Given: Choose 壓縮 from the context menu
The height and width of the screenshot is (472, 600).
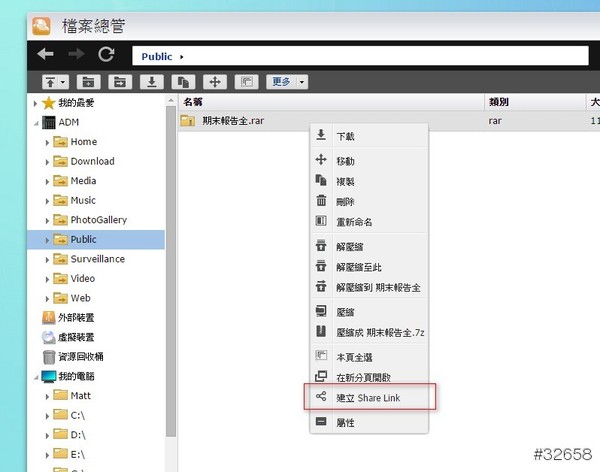Looking at the screenshot, I should point(369,312).
